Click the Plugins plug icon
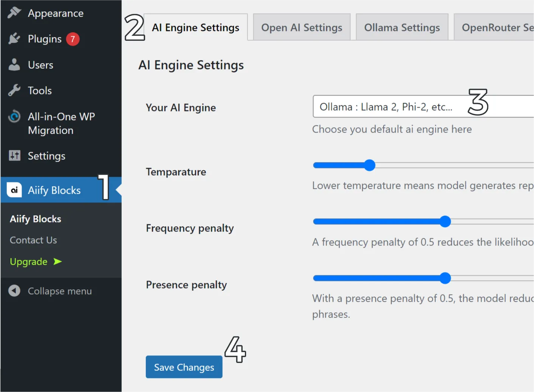This screenshot has width=534, height=392. [14, 39]
